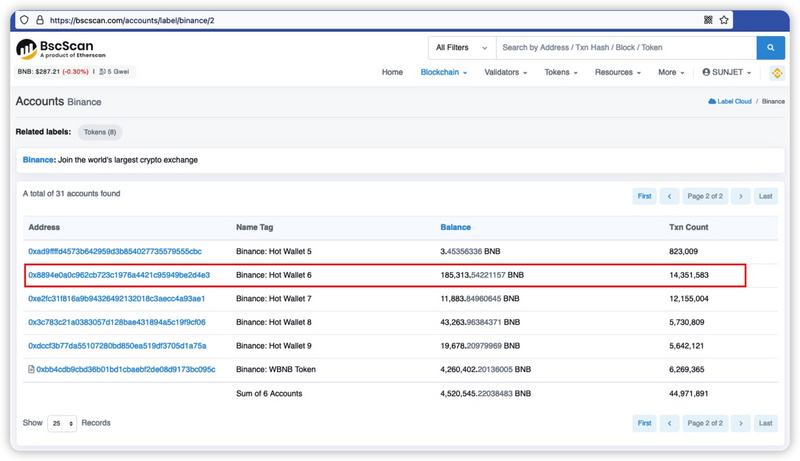This screenshot has width=800, height=461.
Task: Go to next page using bottom chevron
Action: click(741, 423)
